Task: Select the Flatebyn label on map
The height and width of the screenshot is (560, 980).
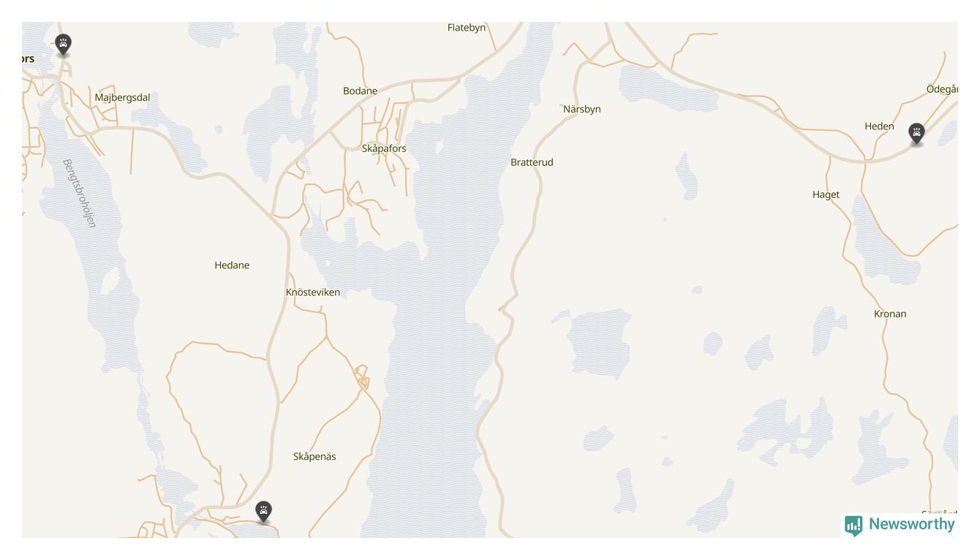Action: pyautogui.click(x=467, y=28)
